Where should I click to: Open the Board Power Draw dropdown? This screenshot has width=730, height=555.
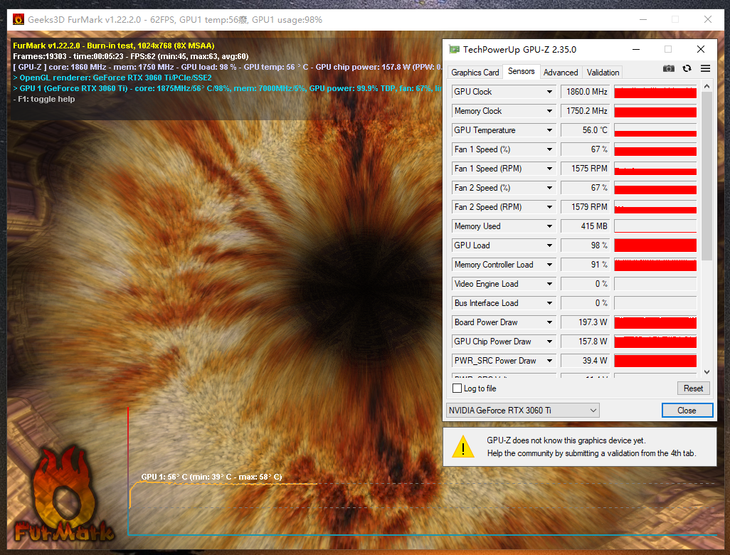(x=549, y=322)
